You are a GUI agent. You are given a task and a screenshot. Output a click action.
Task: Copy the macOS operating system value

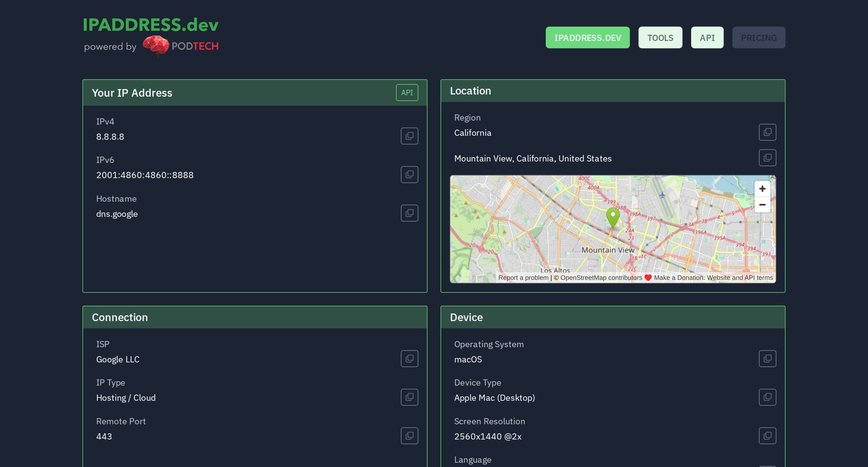(767, 359)
